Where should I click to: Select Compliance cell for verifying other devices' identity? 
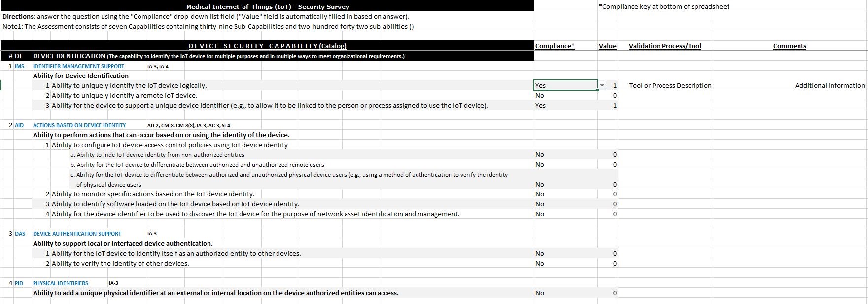565,264
